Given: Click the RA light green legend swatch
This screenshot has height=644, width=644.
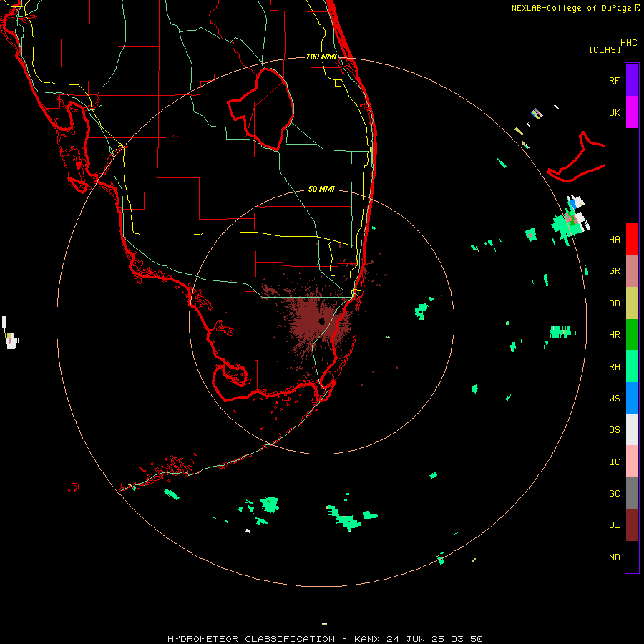Looking at the screenshot, I should coord(632,366).
